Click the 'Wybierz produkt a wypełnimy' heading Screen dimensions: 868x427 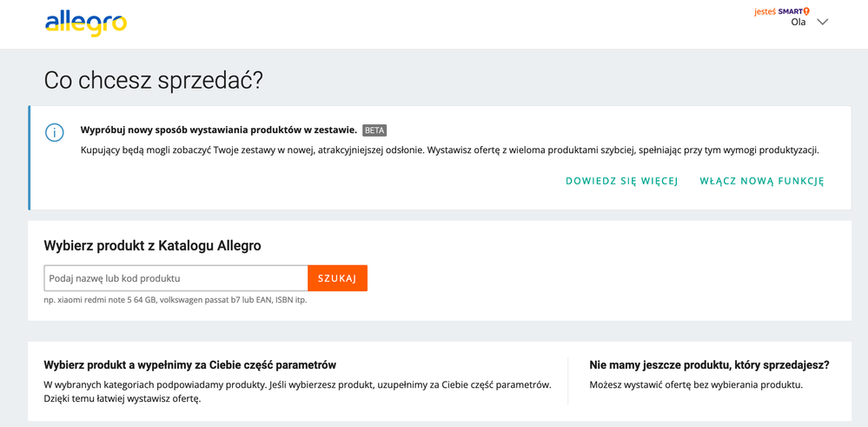click(x=189, y=365)
